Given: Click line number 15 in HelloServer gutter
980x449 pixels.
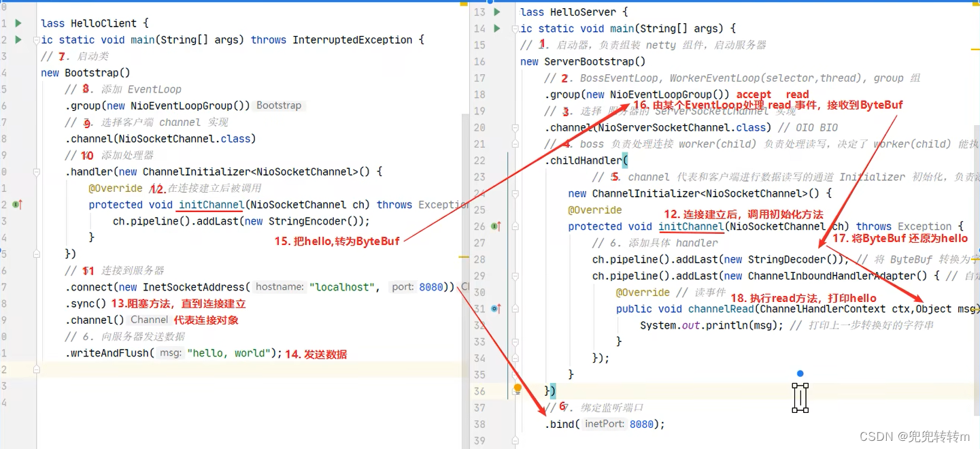Looking at the screenshot, I should 480,46.
